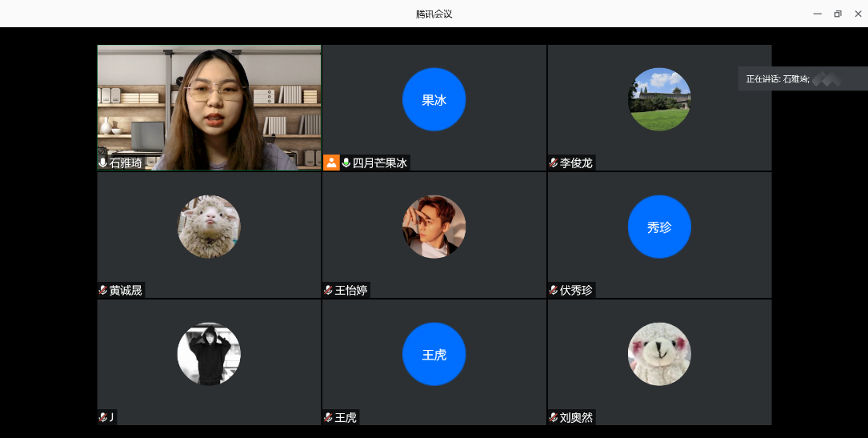The height and width of the screenshot is (438, 868).
Task: Click the orange host badge beside 四月芒果冰
Action: coord(332,163)
